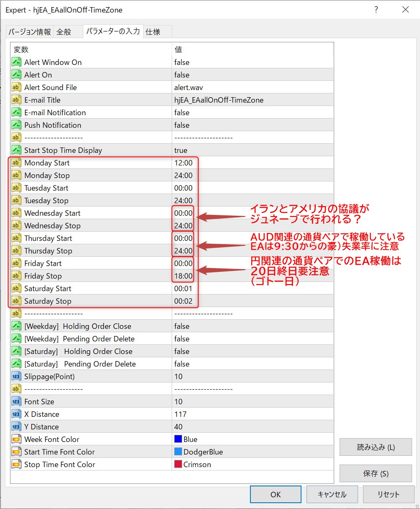Viewport: 420px width, 509px height.
Task: Toggle the E-mail Notification false value
Action: pos(182,113)
